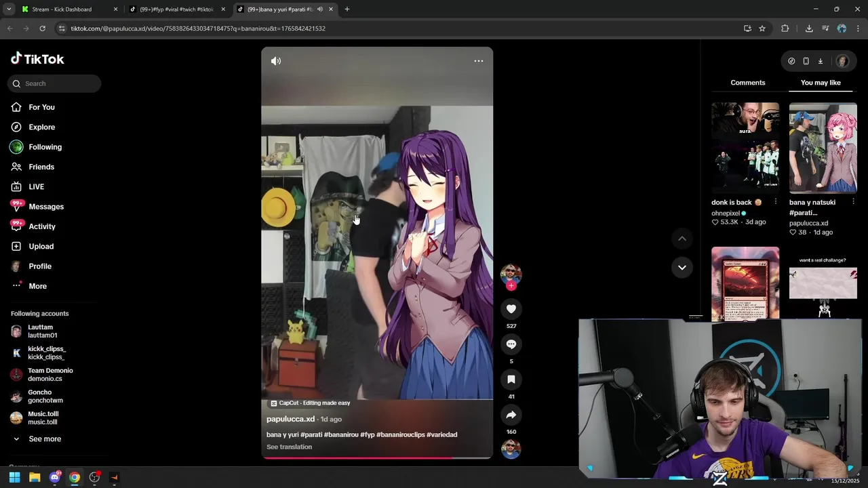Open profile avatar in top pill
This screenshot has width=868, height=488.
point(842,61)
